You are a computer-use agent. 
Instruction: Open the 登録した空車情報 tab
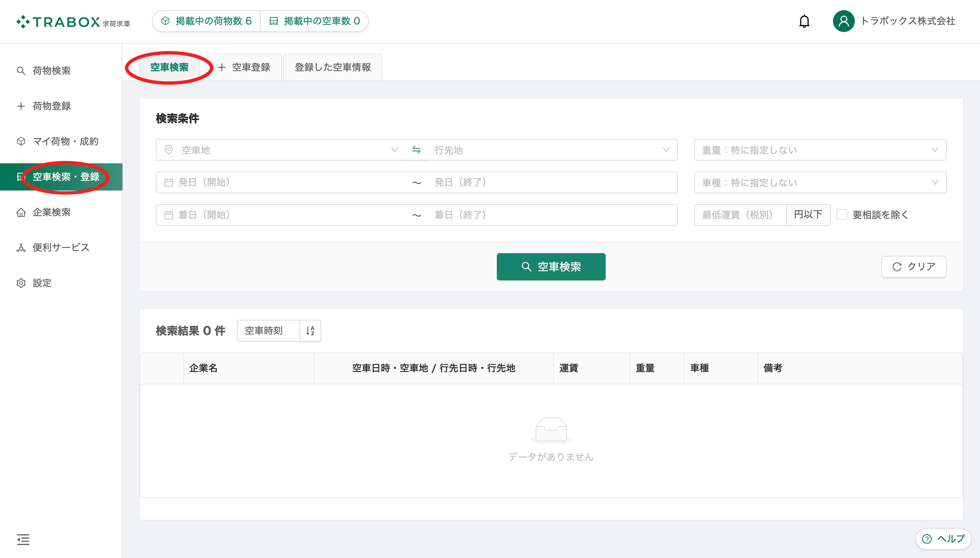point(333,67)
